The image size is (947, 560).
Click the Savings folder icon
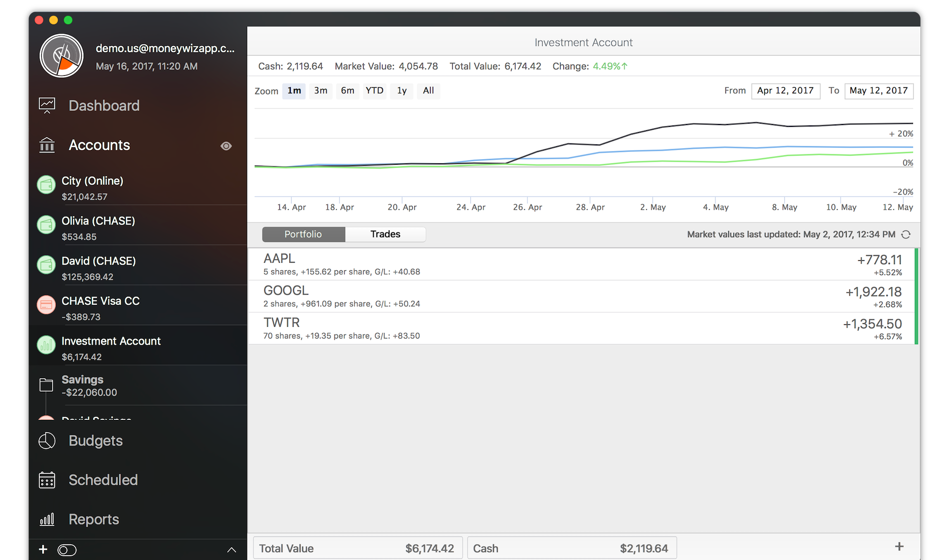tap(46, 385)
